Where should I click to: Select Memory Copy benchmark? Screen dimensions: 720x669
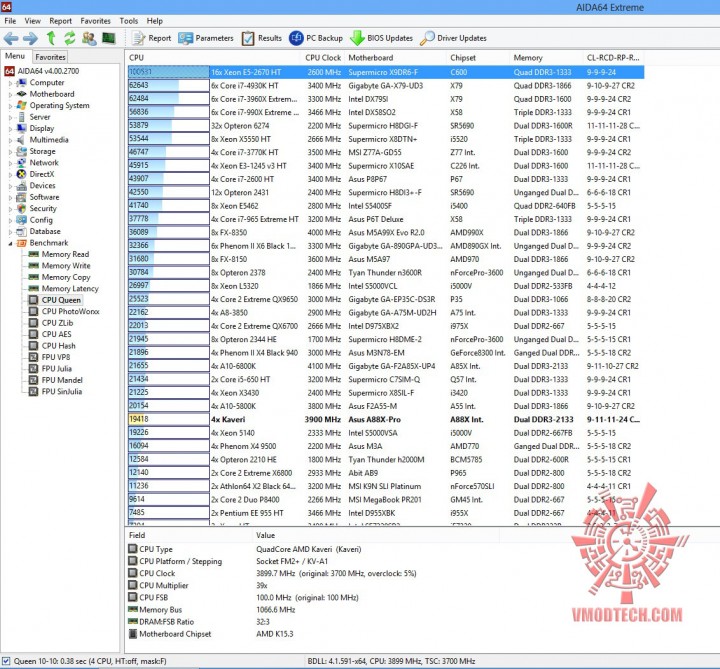point(59,277)
